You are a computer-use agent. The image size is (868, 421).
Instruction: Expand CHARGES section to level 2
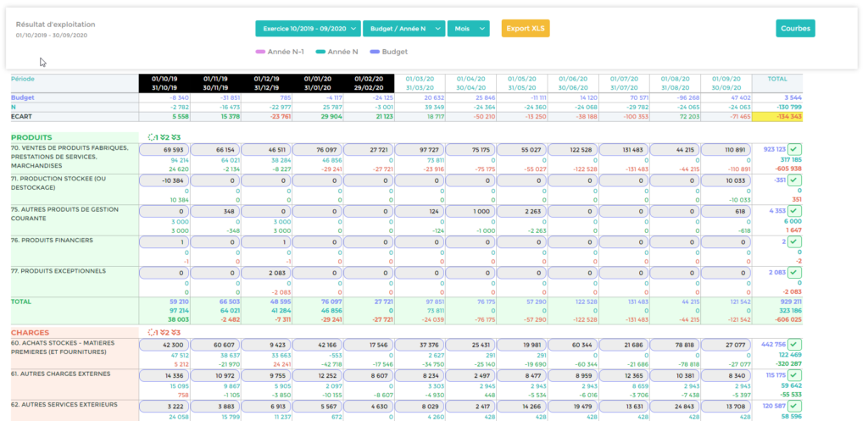pyautogui.click(x=164, y=333)
